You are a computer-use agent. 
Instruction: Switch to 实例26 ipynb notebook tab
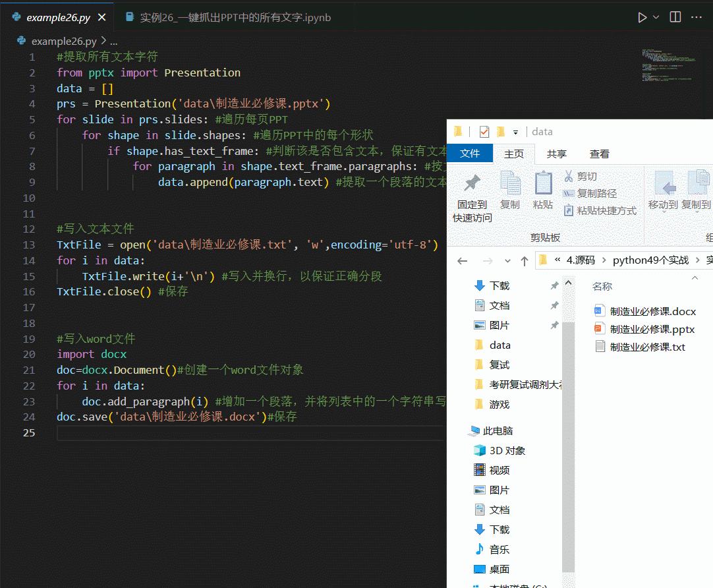tap(235, 17)
